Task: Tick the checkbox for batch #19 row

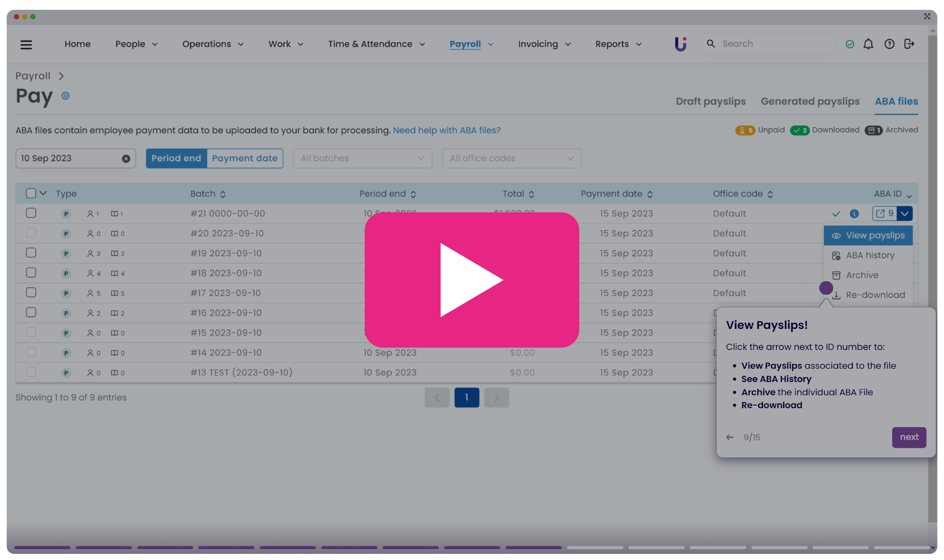Action: [31, 253]
